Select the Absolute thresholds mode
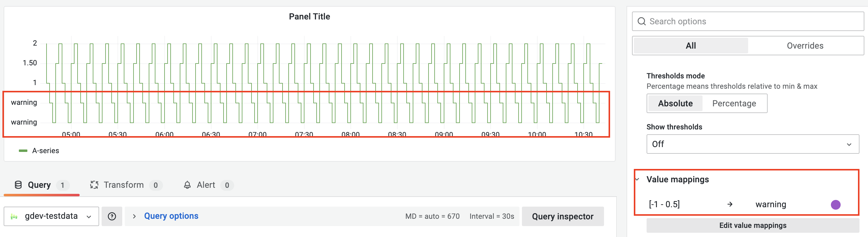The height and width of the screenshot is (237, 868). (x=675, y=103)
